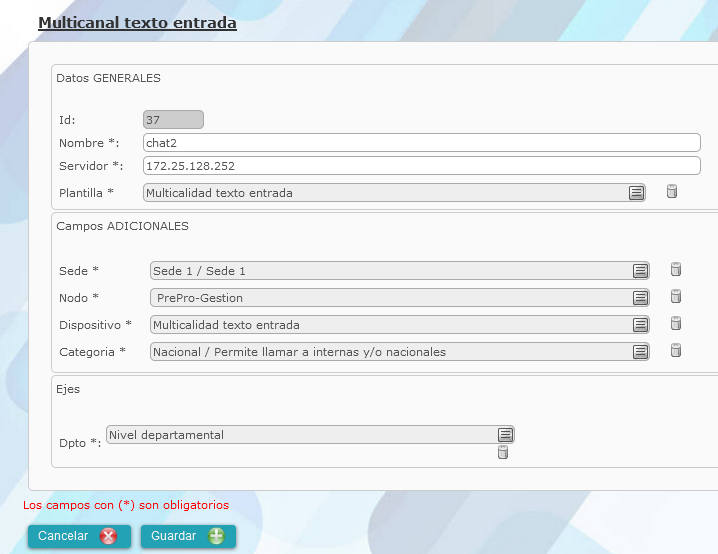Click the red obligatorios notice text

(126, 505)
